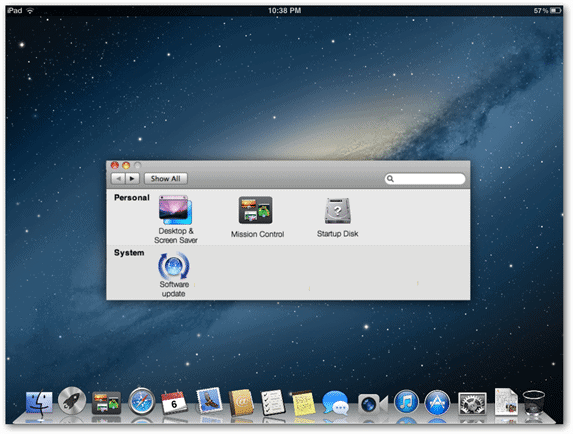Open System Preferences gear icon in dock

(472, 403)
